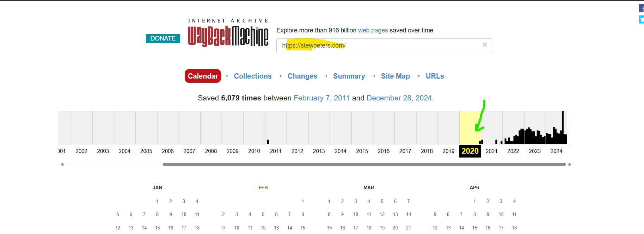The width and height of the screenshot is (644, 234).
Task: Click the horizontal timeline scrollbar thumb
Action: coord(364,164)
